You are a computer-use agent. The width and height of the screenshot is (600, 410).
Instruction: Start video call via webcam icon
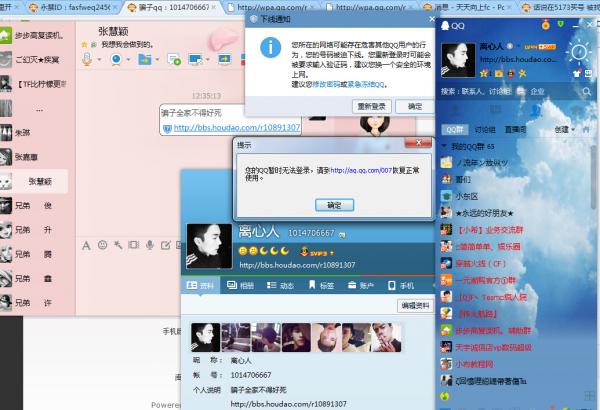coord(116,59)
